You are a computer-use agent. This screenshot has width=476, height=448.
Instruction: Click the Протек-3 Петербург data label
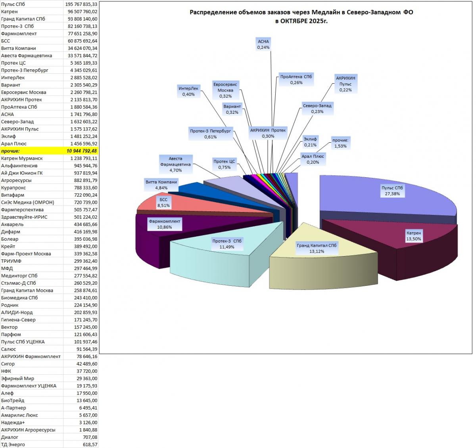[x=210, y=134]
